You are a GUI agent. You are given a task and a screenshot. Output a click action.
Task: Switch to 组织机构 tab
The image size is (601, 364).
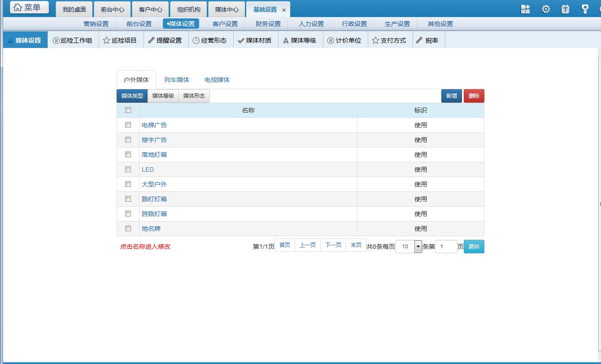pos(188,9)
